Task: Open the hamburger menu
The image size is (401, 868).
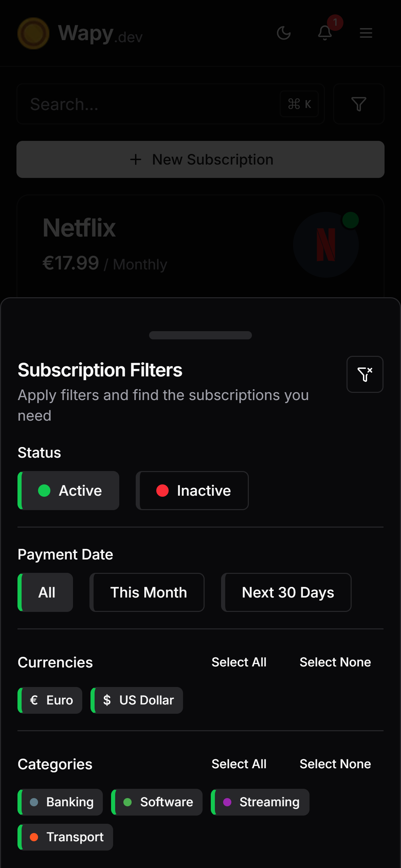Action: (366, 33)
